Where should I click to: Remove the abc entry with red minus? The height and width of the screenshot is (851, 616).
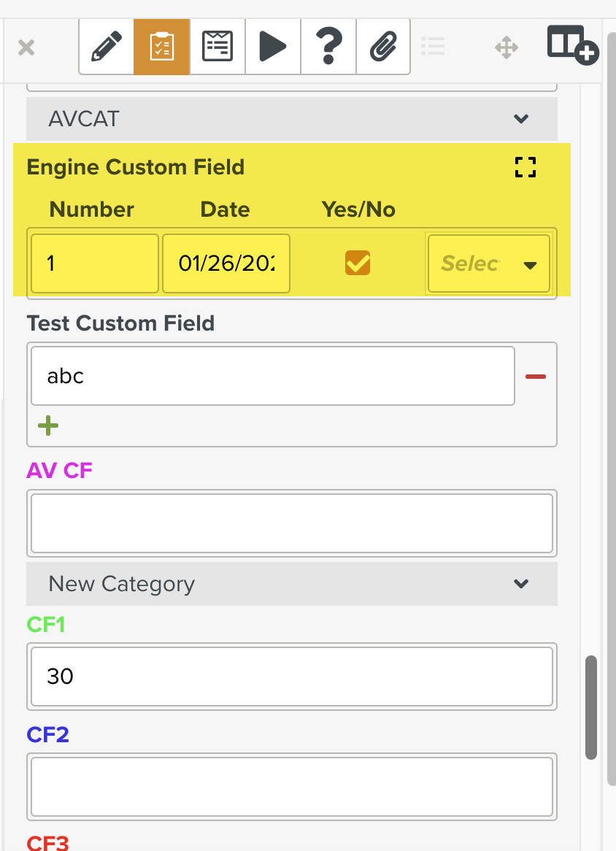point(535,377)
